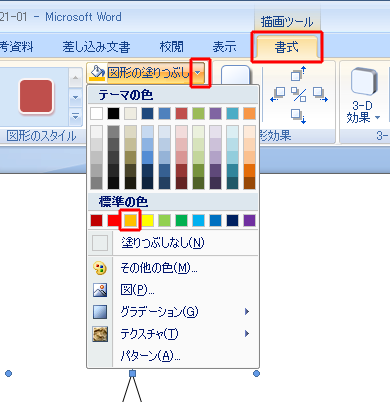Image resolution: width=390 pixels, height=402 pixels.
Task: Pick the purple standard color swatch
Action: pyautogui.click(x=250, y=220)
